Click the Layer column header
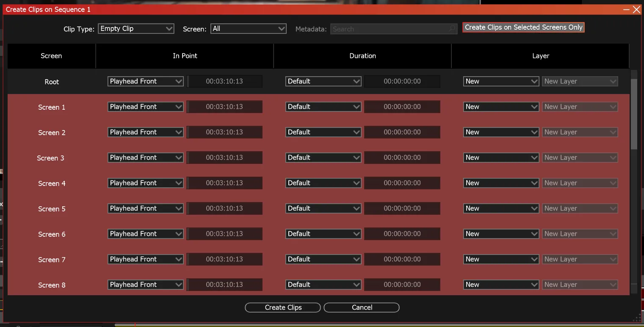The image size is (644, 327). [x=541, y=56]
